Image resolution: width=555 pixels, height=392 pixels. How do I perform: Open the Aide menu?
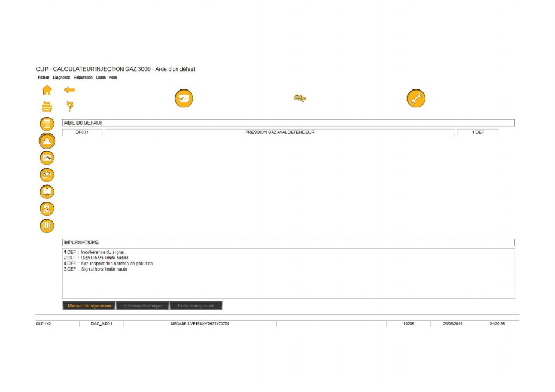click(x=113, y=78)
